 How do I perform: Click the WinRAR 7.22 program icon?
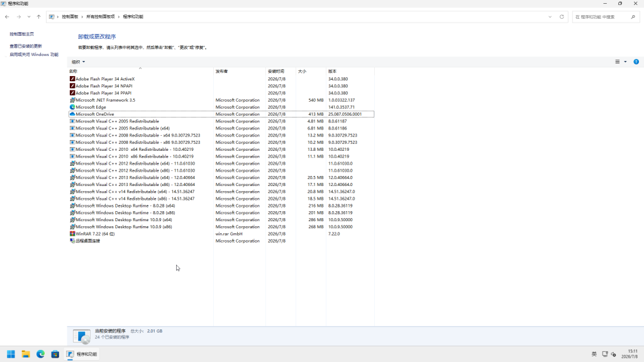pyautogui.click(x=72, y=234)
